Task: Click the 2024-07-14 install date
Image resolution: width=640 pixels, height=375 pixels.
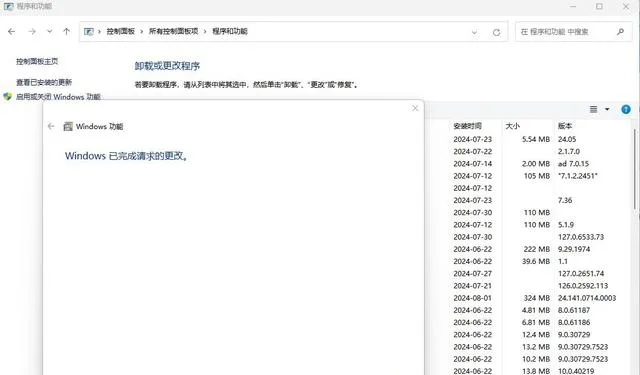Action: (473, 164)
